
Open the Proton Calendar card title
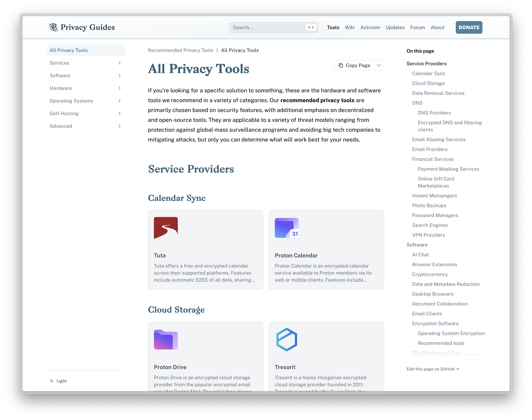point(296,255)
